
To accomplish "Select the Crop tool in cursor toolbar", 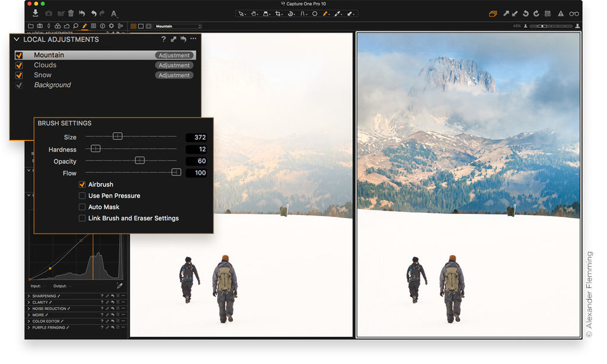I will [279, 14].
